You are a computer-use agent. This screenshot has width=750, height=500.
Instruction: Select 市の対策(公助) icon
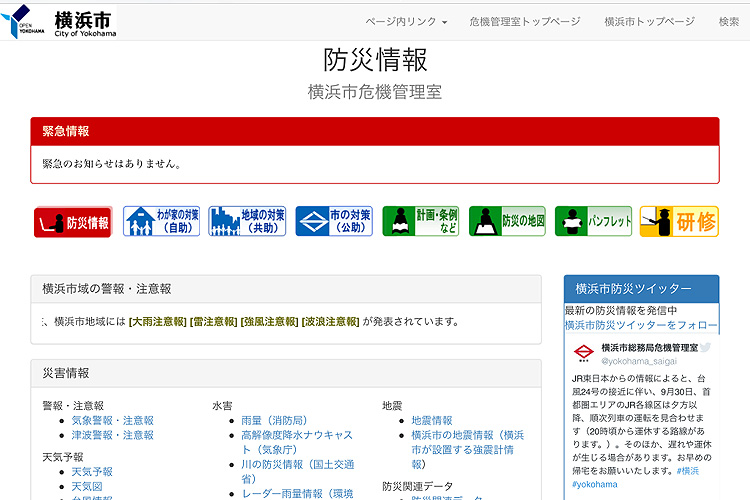tap(333, 222)
